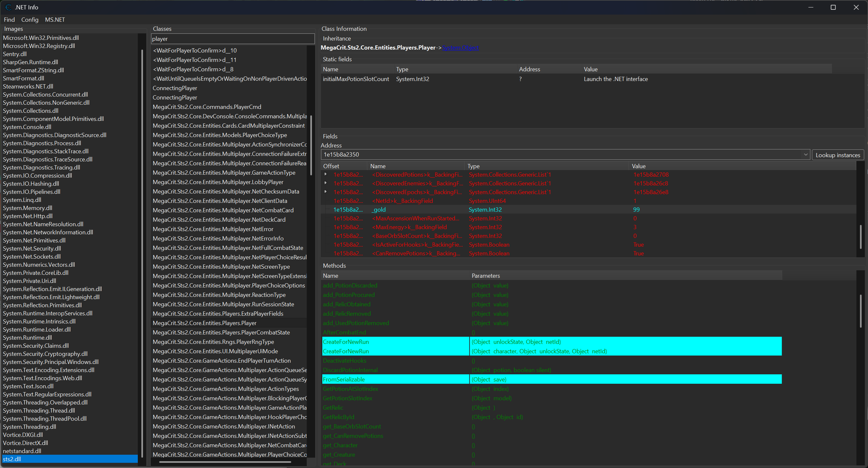
Task: Select the sts2.dll image
Action: tap(12, 459)
